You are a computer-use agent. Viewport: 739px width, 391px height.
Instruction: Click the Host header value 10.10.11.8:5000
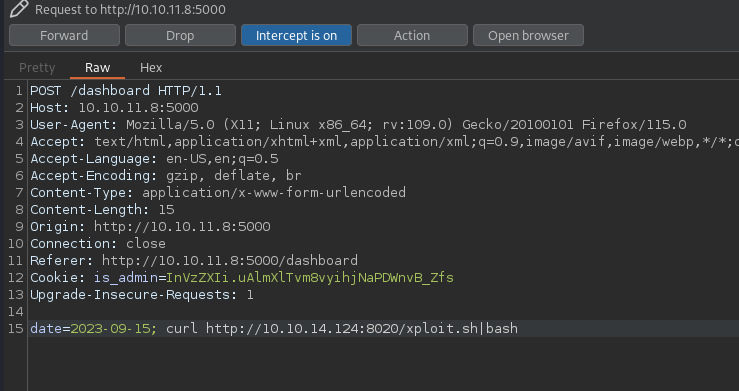[x=139, y=107]
